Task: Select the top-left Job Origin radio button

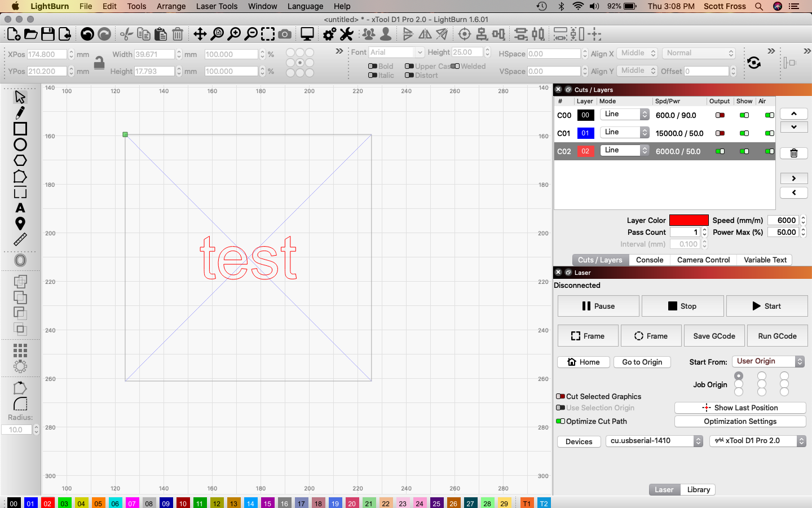Action: click(x=739, y=375)
